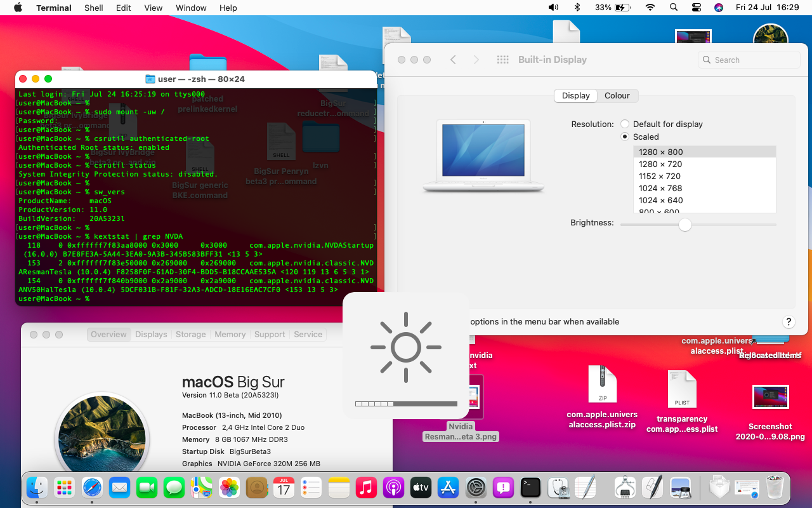Open Reminders from the Dock
The height and width of the screenshot is (508, 812).
pos(311,488)
